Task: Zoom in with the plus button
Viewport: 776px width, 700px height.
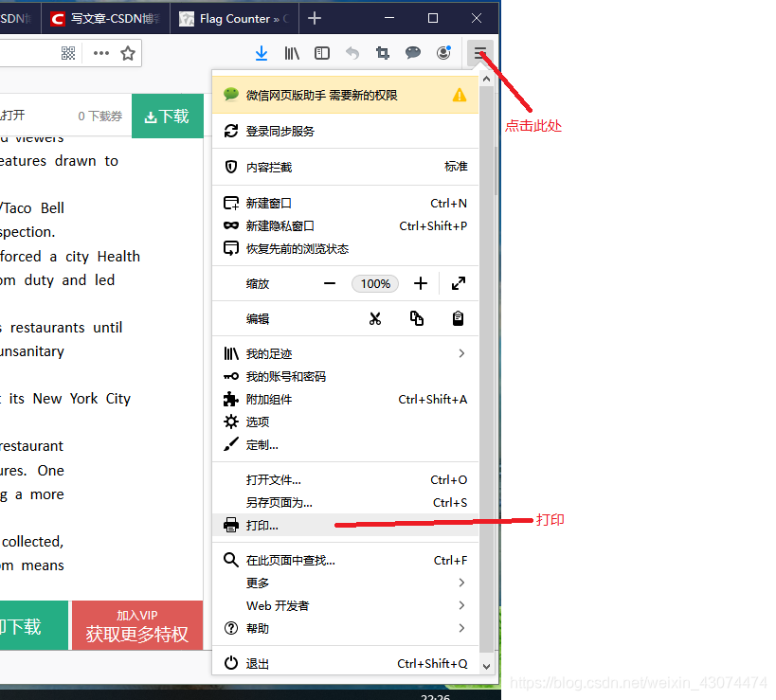Action: (420, 283)
